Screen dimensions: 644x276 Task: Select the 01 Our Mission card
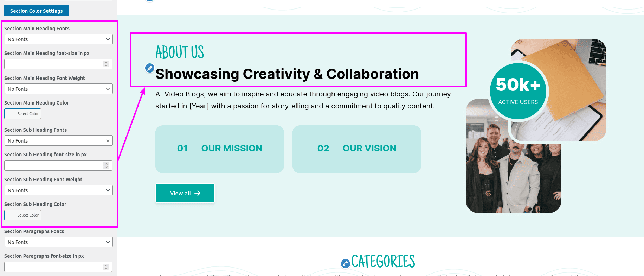pyautogui.click(x=220, y=149)
